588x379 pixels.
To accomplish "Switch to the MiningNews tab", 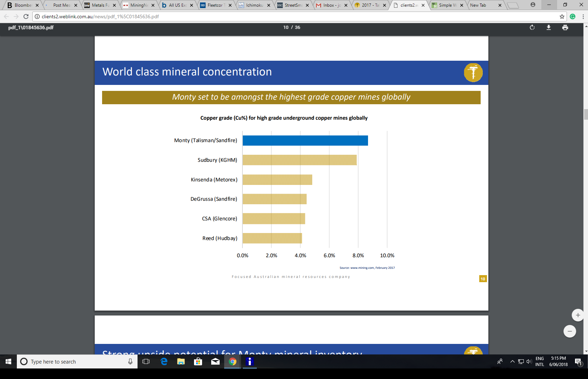I will point(138,5).
